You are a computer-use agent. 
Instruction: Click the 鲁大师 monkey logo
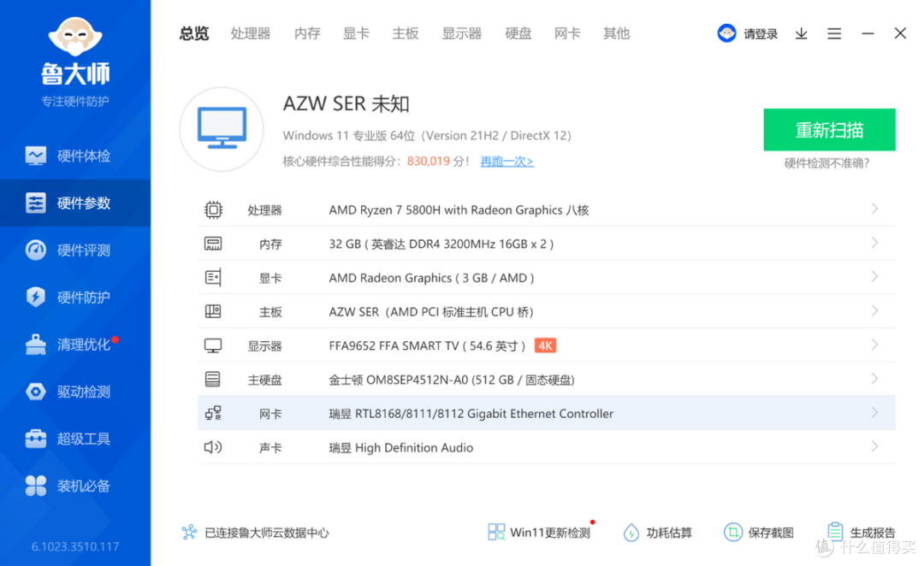point(74,37)
